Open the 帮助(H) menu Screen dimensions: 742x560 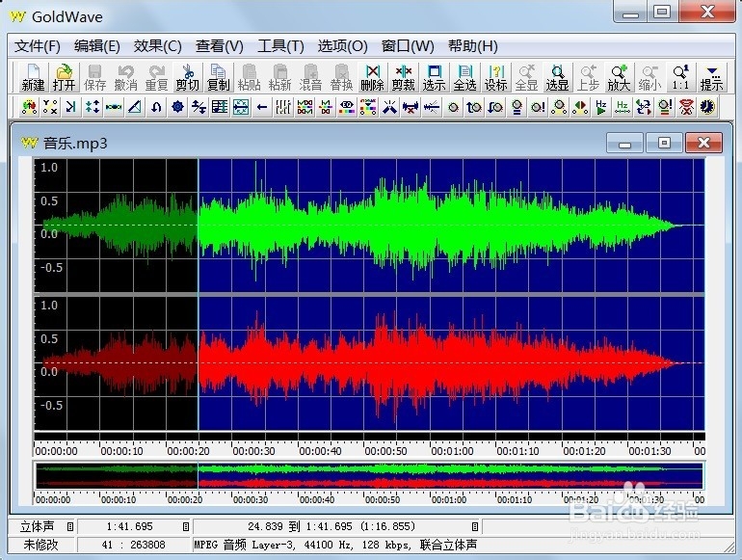point(473,46)
